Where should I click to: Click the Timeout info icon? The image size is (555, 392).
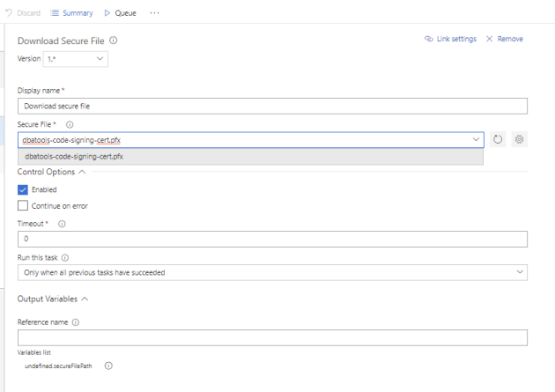coord(61,224)
